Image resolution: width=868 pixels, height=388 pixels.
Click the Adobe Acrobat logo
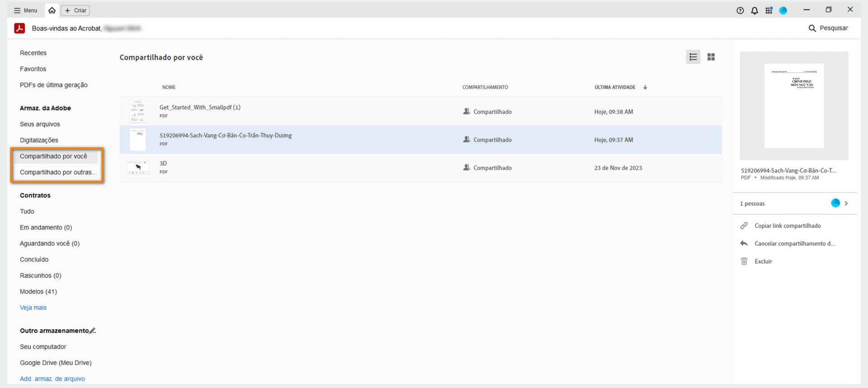19,28
